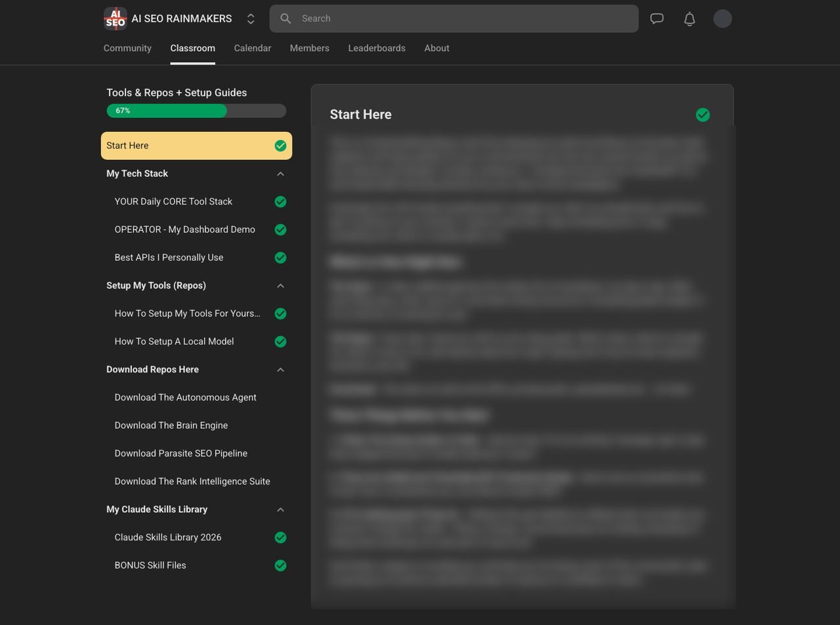840x625 pixels.
Task: Open the Best APIs I Personally Use lesson
Action: 169,258
